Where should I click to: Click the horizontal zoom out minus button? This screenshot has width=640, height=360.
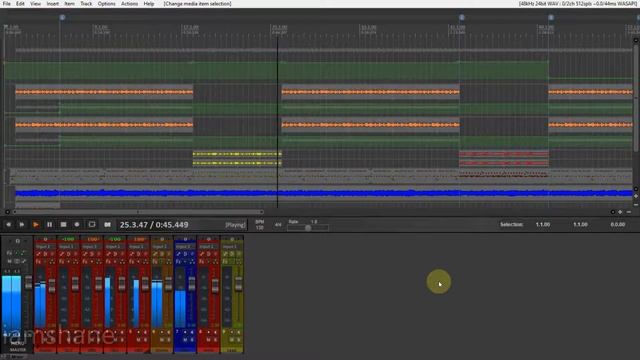629,212
